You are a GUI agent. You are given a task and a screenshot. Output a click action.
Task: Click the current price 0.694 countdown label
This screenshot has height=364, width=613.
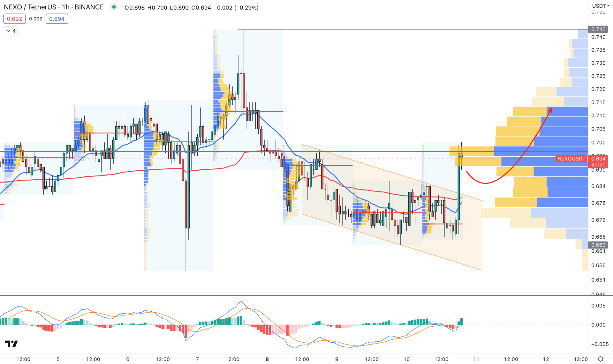pos(598,162)
